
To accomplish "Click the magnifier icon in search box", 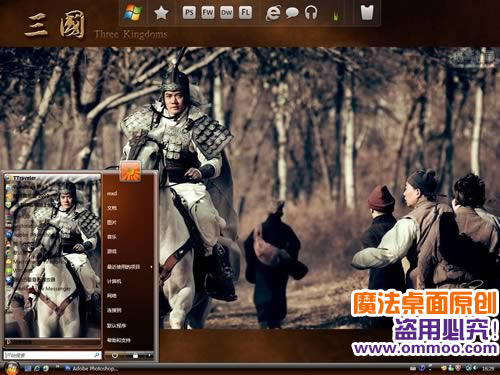I will pyautogui.click(x=97, y=355).
